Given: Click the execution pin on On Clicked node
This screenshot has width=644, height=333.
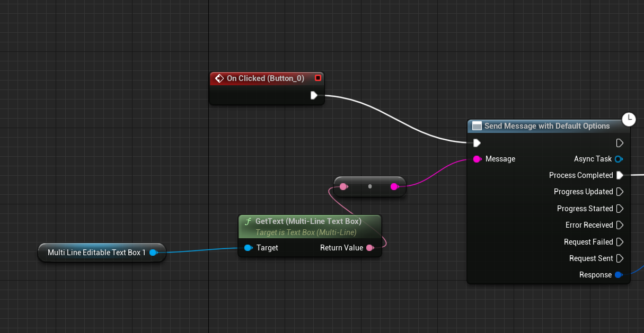Looking at the screenshot, I should click(314, 95).
